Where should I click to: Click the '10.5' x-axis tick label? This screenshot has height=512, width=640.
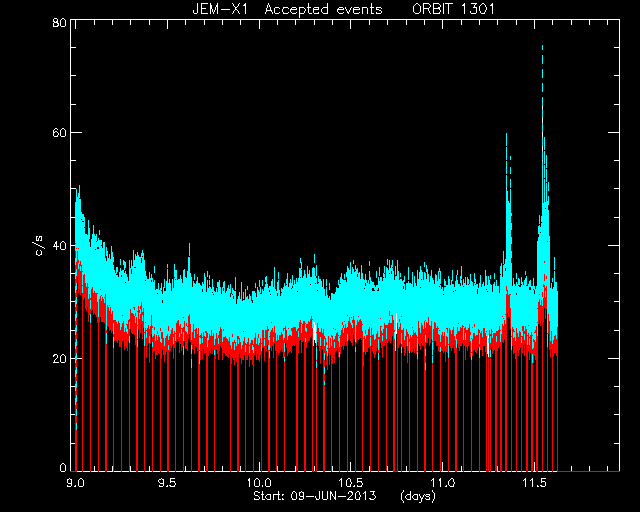point(351,483)
